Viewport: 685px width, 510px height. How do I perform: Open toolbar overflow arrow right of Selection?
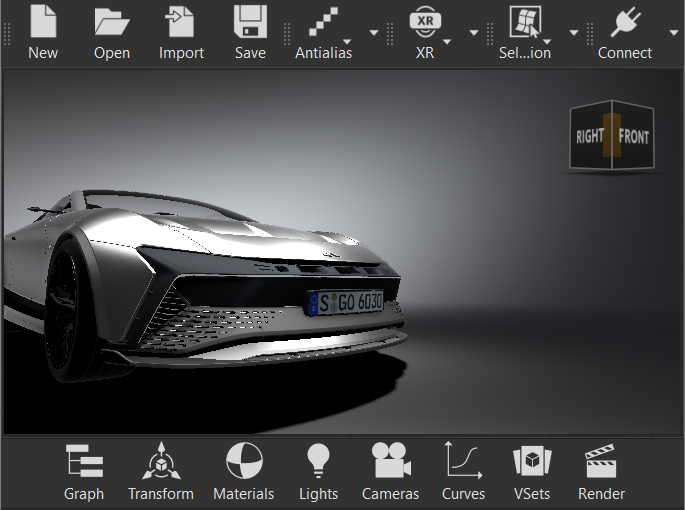(574, 32)
